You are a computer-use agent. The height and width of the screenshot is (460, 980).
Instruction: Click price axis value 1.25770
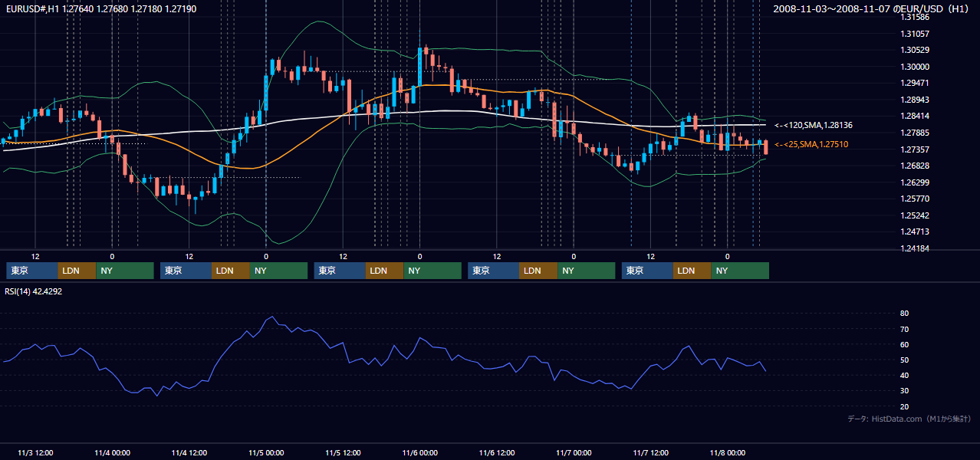pos(915,199)
